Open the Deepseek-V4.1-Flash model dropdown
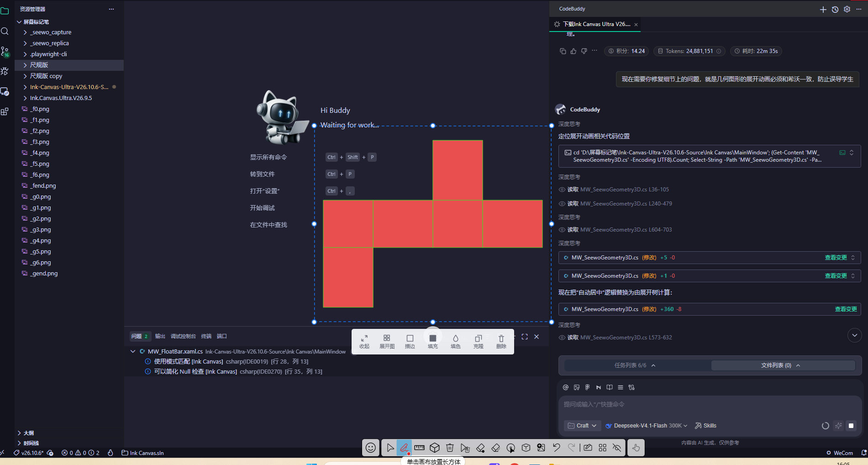 point(646,426)
